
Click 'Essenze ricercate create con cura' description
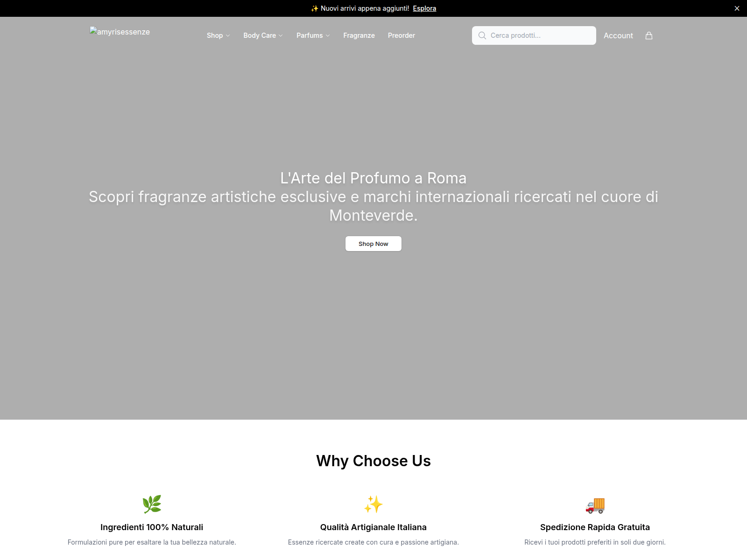[x=373, y=542]
